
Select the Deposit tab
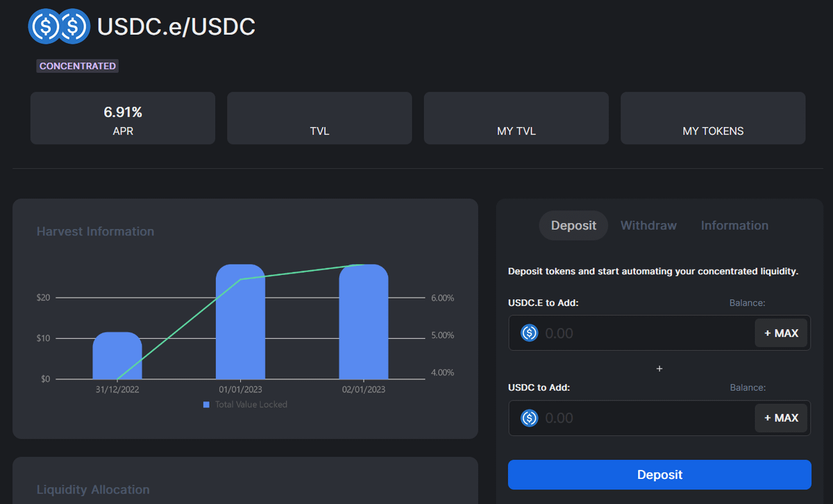tap(573, 226)
